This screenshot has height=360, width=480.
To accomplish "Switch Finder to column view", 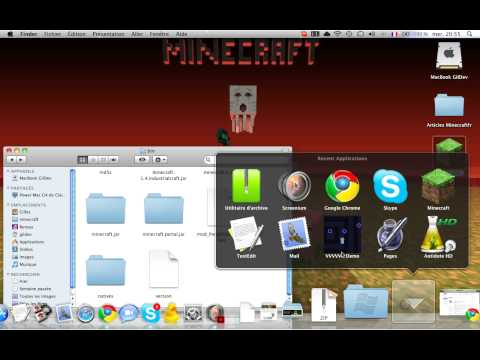I will (103, 160).
